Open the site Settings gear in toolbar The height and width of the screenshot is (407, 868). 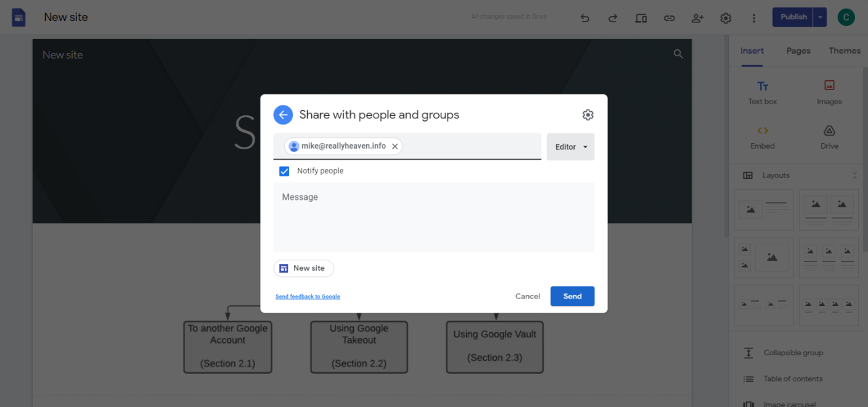click(x=726, y=18)
